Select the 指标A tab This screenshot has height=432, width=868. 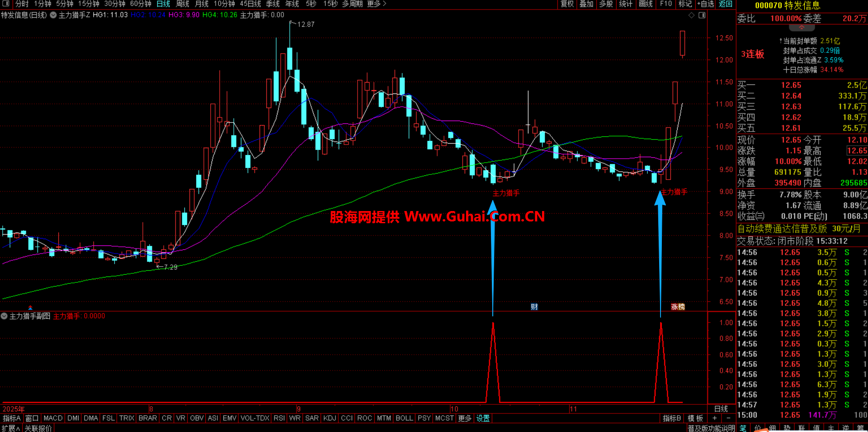[x=12, y=418]
